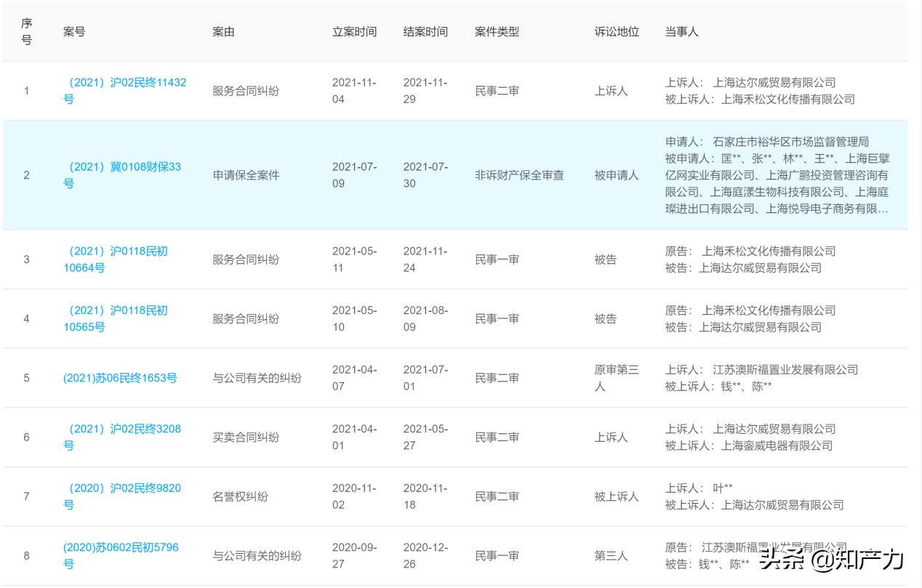Click closing date 2021-11-24
922x588 pixels.
click(425, 259)
